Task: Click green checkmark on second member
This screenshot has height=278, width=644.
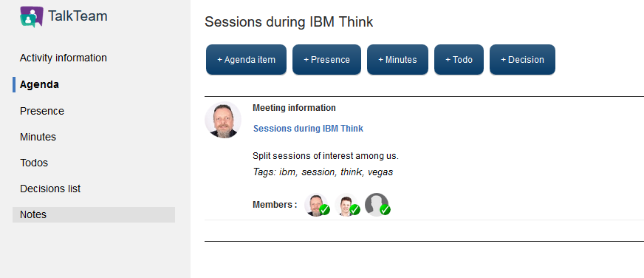Action: click(354, 210)
